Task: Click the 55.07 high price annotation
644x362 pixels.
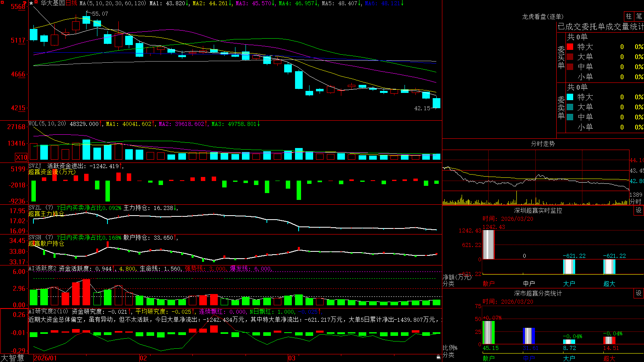Action: point(100,14)
